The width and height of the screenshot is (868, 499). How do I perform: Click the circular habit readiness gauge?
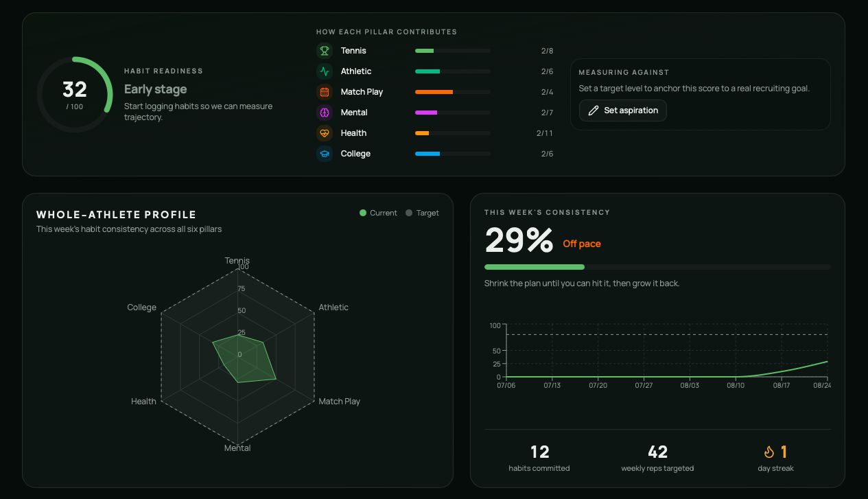pyautogui.click(x=75, y=94)
